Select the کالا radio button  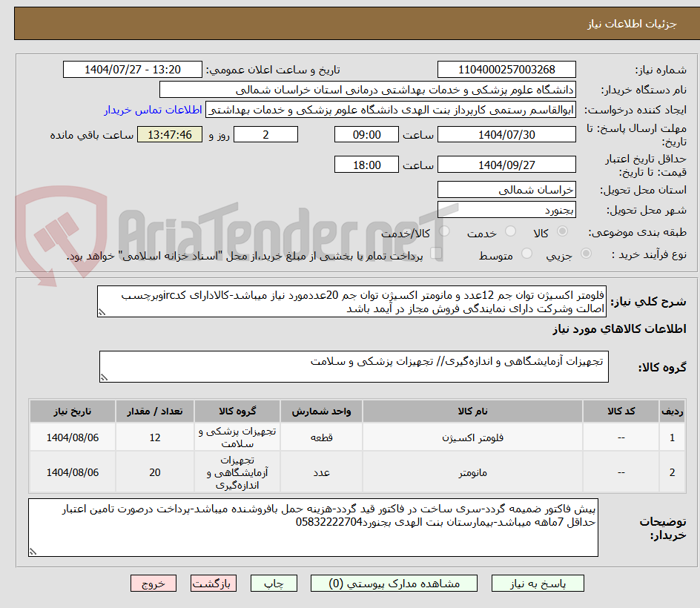pyautogui.click(x=561, y=231)
